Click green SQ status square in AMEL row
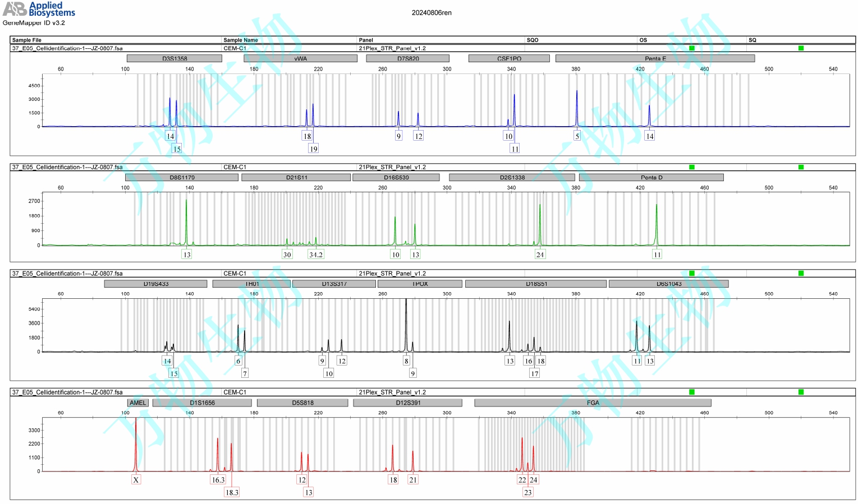858x504 pixels. (x=801, y=392)
